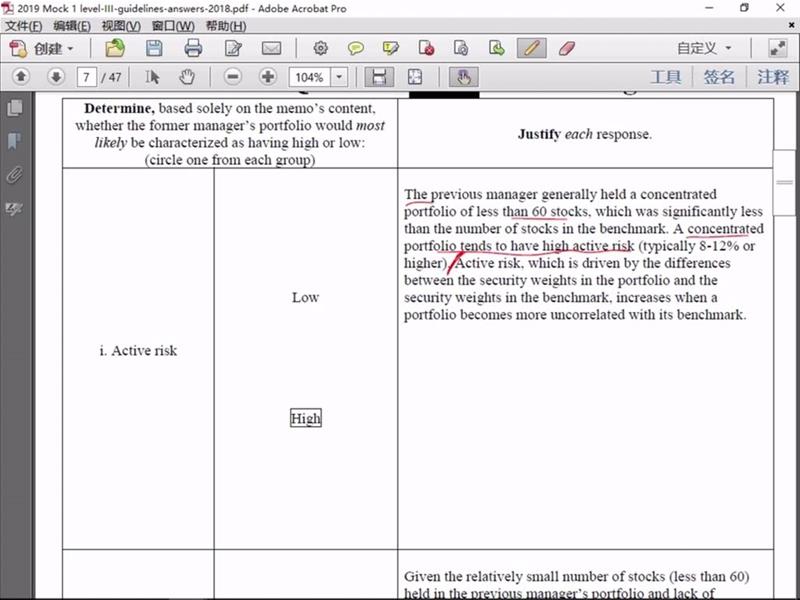The height and width of the screenshot is (600, 800).
Task: Click the Save floppy disk icon
Action: coord(154,47)
